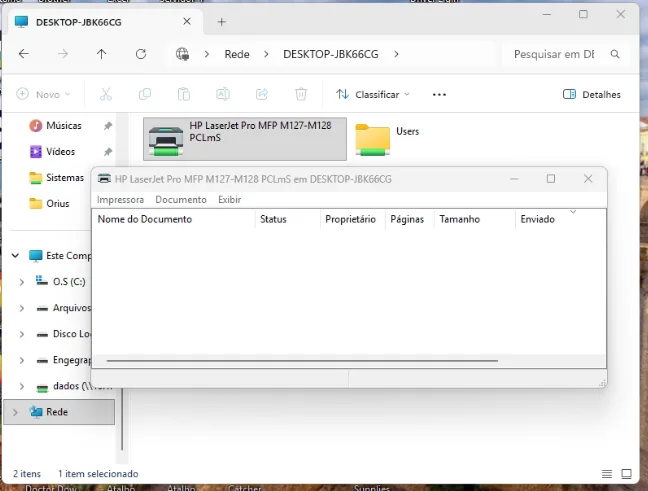Sort by Páginas column header
This screenshot has width=648, height=491.
pyautogui.click(x=409, y=219)
